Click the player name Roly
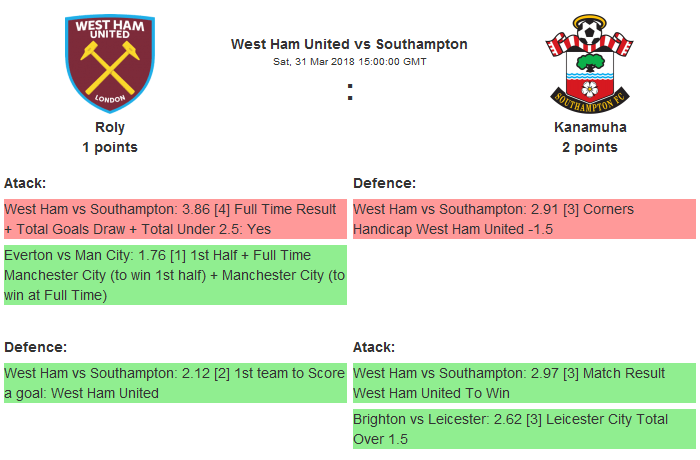 [110, 127]
